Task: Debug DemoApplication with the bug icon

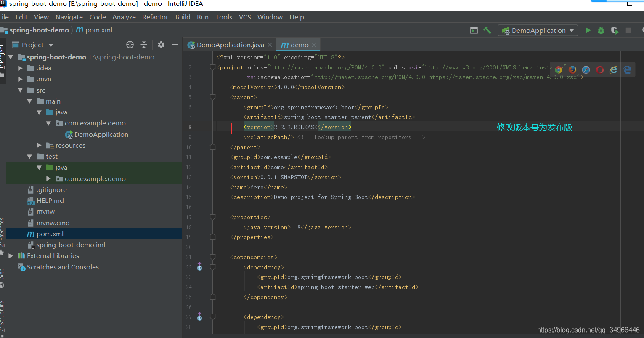Action: (601, 30)
